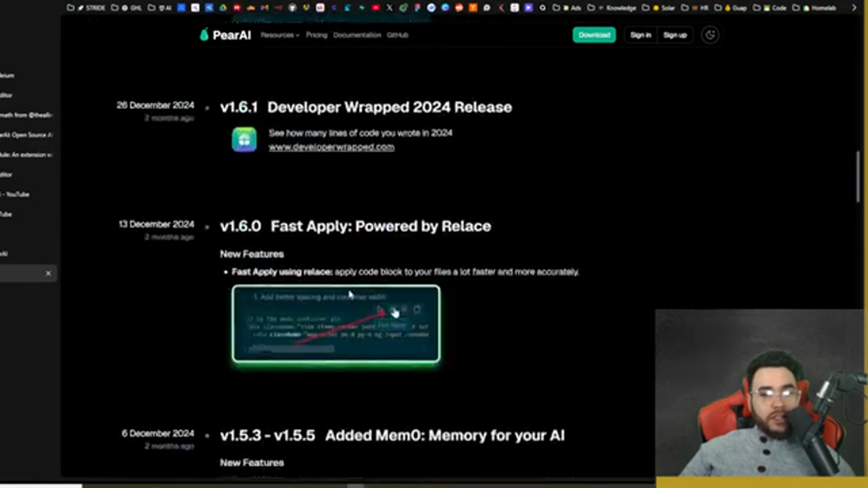
Task: Click the 26 December 2024 date
Action: (x=155, y=106)
